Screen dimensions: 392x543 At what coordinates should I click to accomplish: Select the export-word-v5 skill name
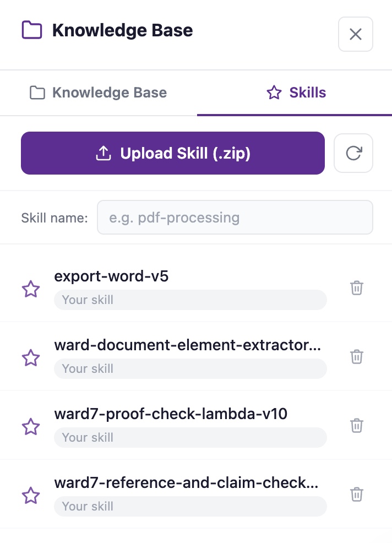click(x=111, y=276)
